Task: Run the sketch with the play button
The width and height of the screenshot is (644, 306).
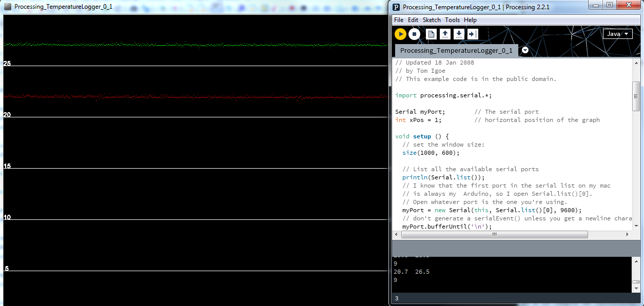Action: click(x=400, y=34)
